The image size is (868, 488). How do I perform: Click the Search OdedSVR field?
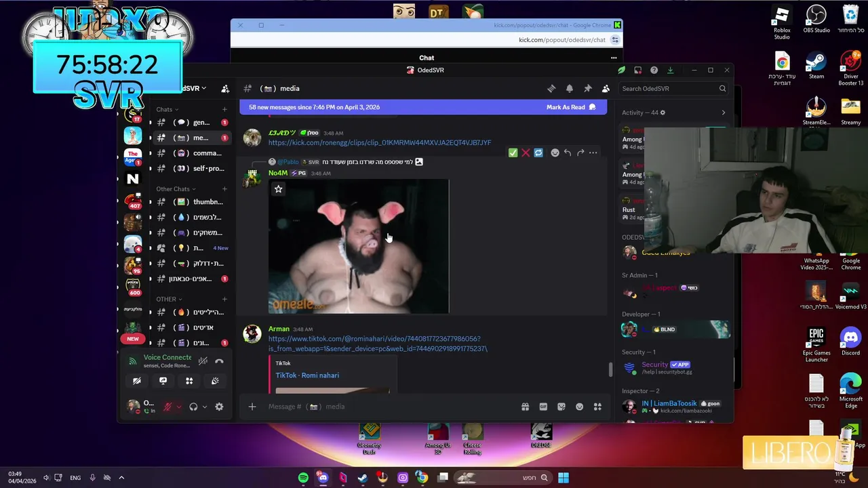click(674, 89)
